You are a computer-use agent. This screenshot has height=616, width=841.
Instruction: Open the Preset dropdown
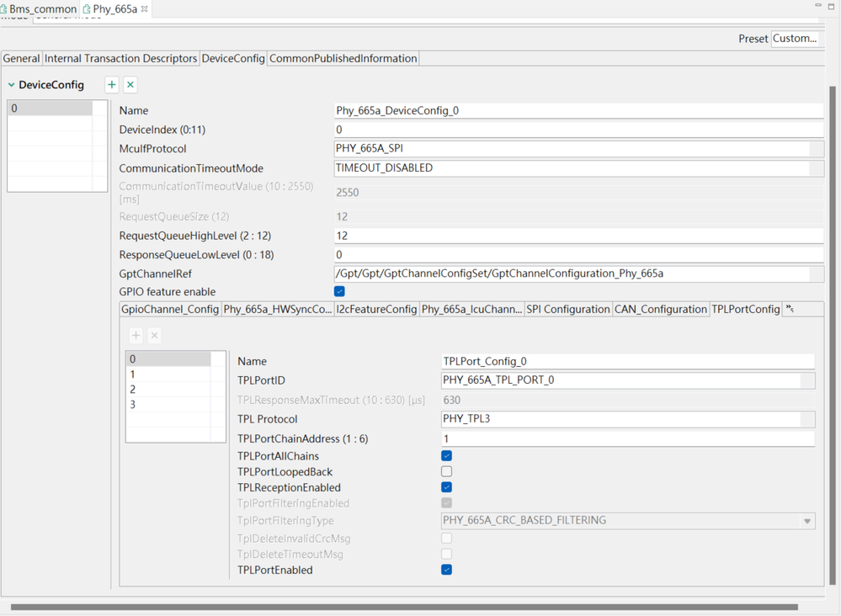tap(796, 39)
